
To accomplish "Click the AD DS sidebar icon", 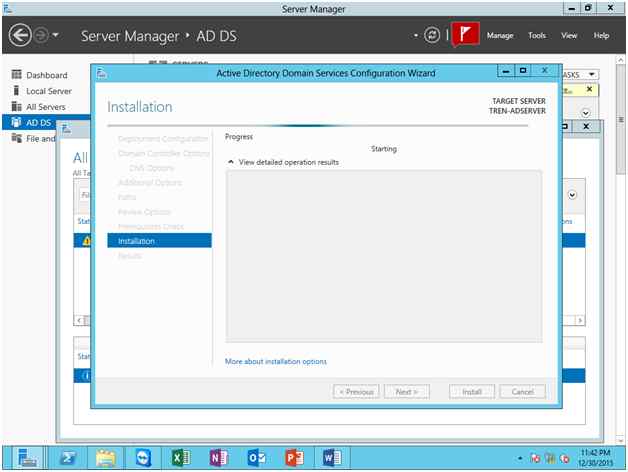I will click(16, 122).
